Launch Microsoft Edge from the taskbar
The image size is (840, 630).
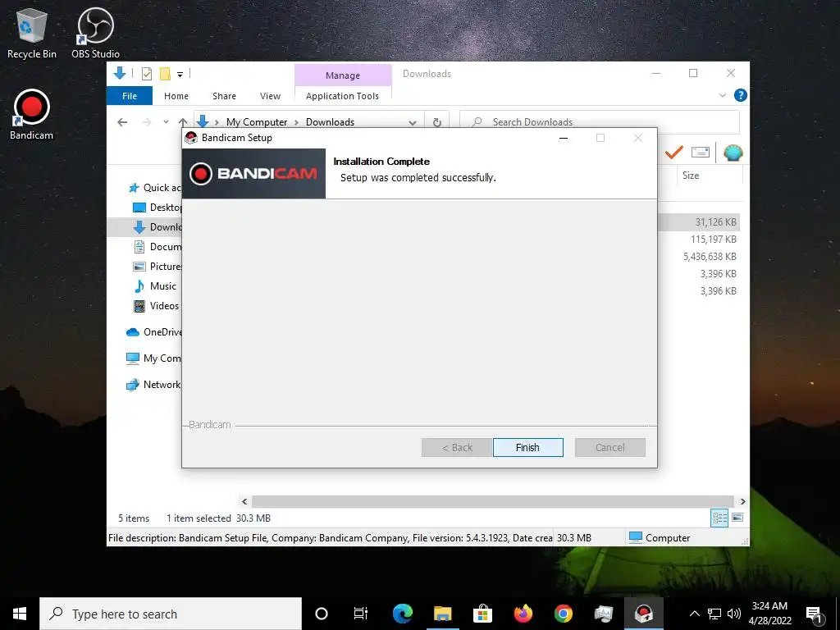click(x=402, y=614)
